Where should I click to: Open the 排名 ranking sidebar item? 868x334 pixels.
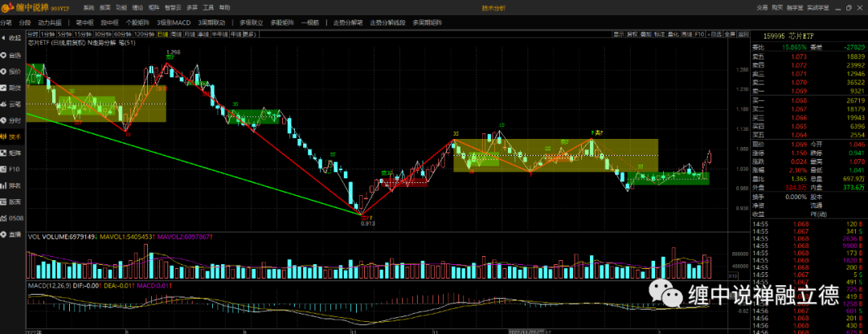point(11,185)
